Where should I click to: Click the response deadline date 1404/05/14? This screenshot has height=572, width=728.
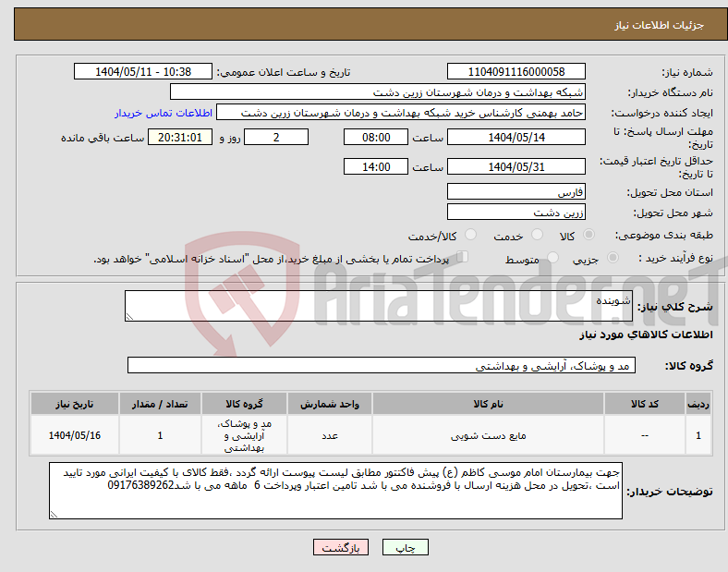516,137
